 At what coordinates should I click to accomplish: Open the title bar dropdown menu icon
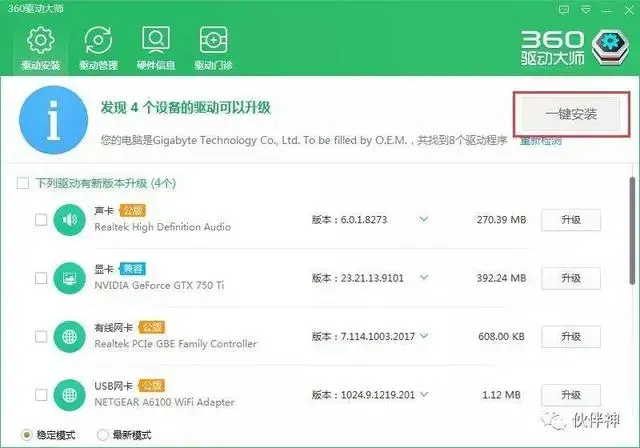pos(586,9)
